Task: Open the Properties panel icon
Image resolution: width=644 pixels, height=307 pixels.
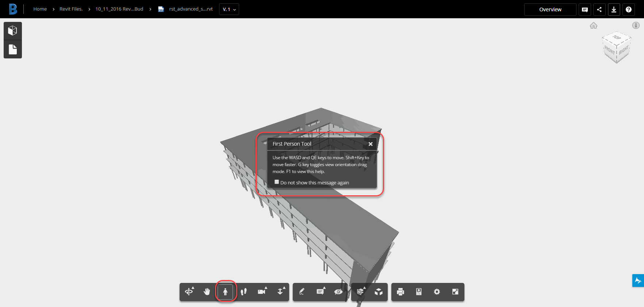Action: click(x=419, y=292)
